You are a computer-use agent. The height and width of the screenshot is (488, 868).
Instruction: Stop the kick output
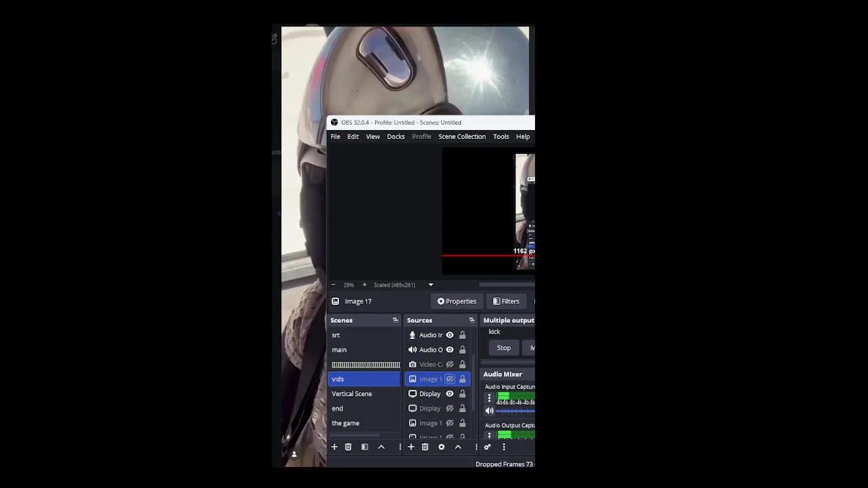504,348
